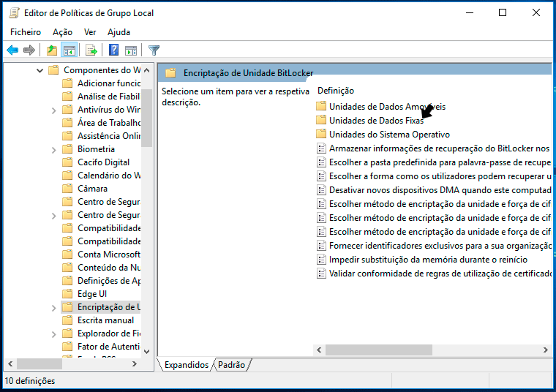Expand the Encriptação de U tree node
This screenshot has height=392, width=556.
click(53, 308)
